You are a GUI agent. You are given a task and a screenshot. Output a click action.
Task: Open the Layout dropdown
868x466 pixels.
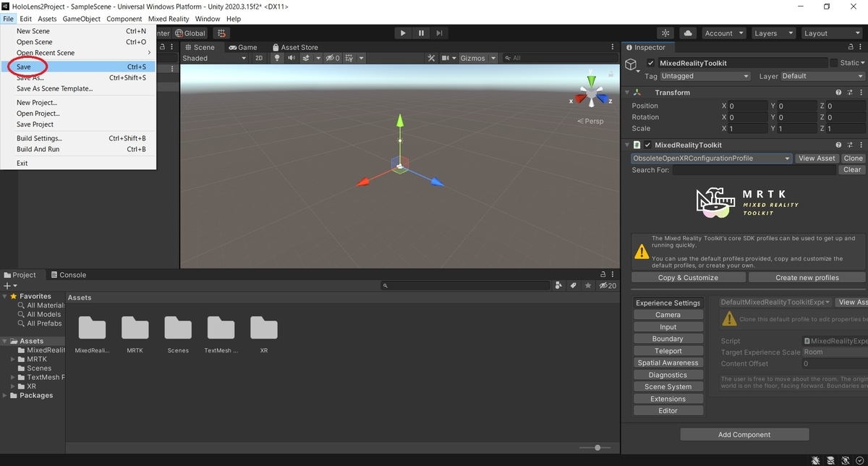point(830,33)
